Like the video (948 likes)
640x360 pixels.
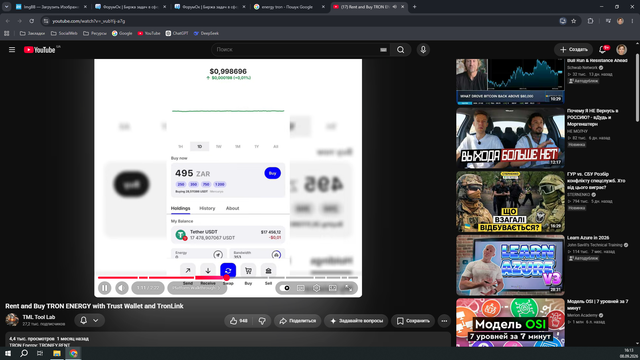(x=238, y=321)
